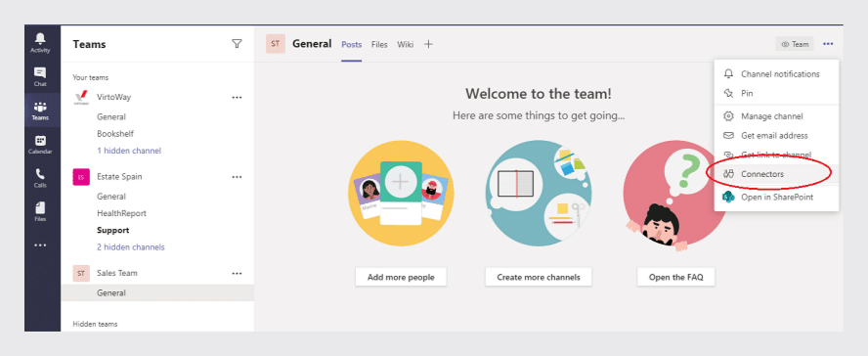868x356 pixels.
Task: Choose Pin from the channel menu
Action: click(777, 93)
